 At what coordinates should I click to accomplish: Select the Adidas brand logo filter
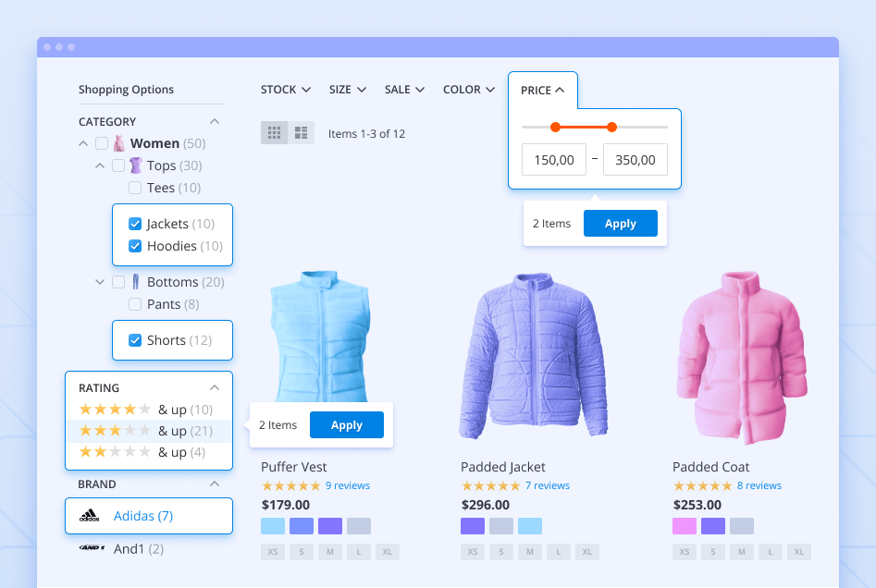pos(89,516)
